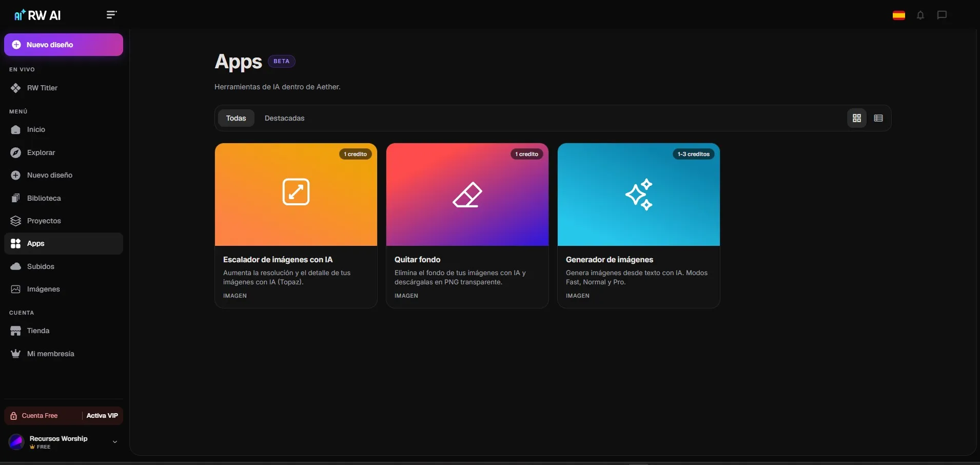
Task: Open the image generator sparkles icon card
Action: pos(639,195)
